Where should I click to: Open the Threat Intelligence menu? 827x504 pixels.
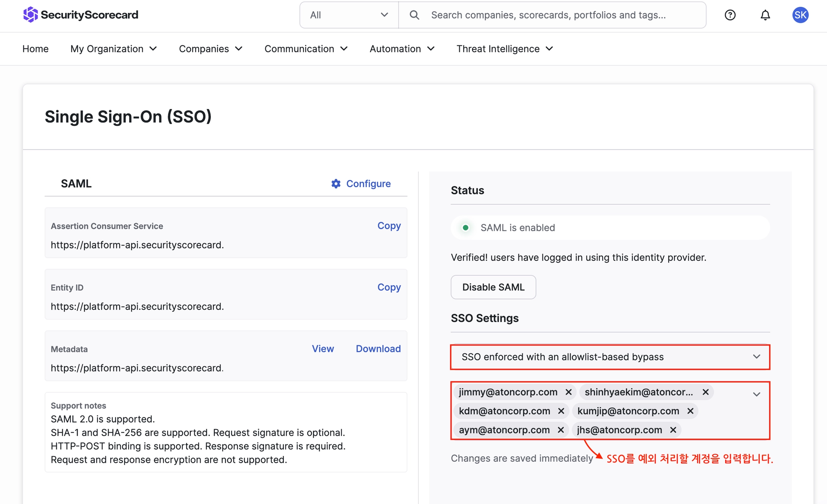pos(504,49)
